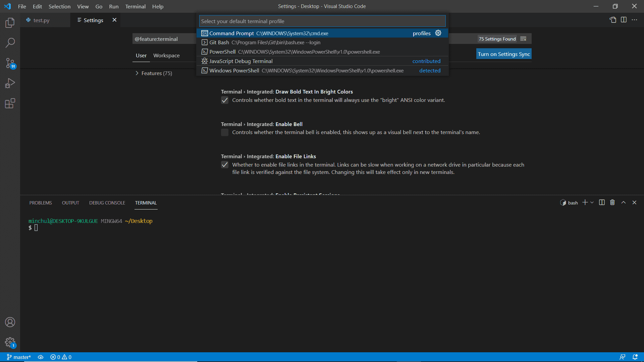Select Command Prompt as default profile
Viewport: 644px width, 362px height.
322,33
